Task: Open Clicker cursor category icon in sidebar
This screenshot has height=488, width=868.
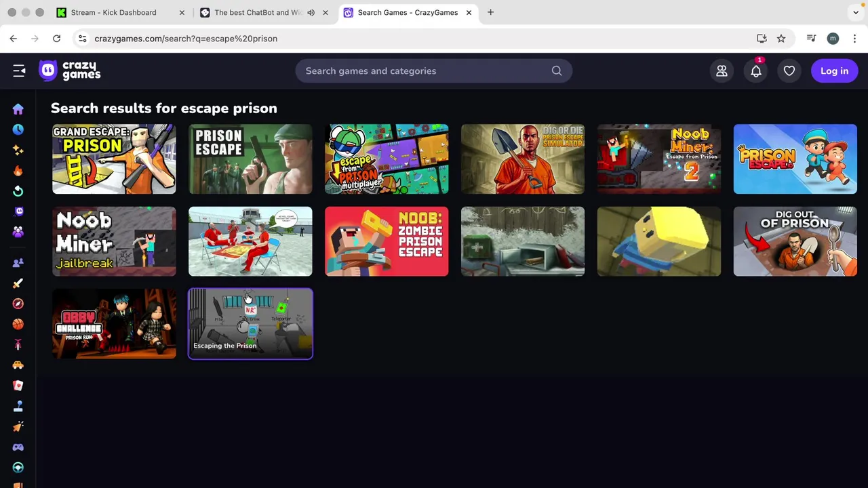Action: click(18, 426)
